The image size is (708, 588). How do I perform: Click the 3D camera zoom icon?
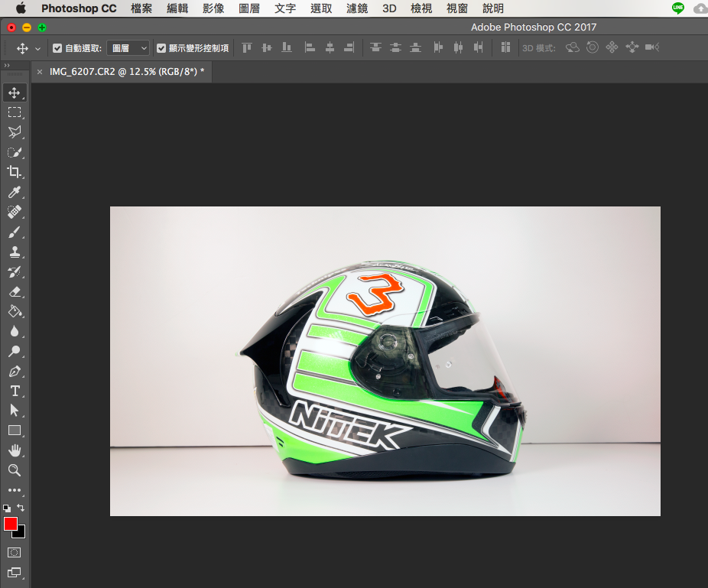(x=652, y=47)
